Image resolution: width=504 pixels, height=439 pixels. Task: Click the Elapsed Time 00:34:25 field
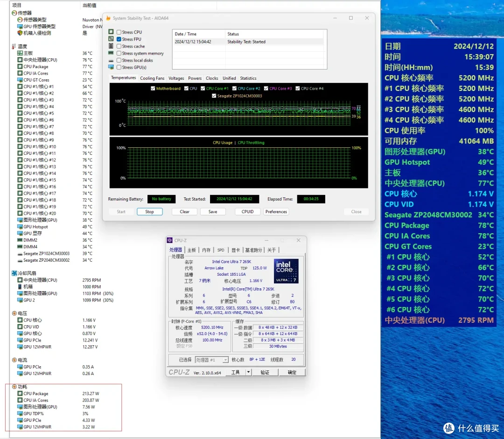tap(311, 199)
